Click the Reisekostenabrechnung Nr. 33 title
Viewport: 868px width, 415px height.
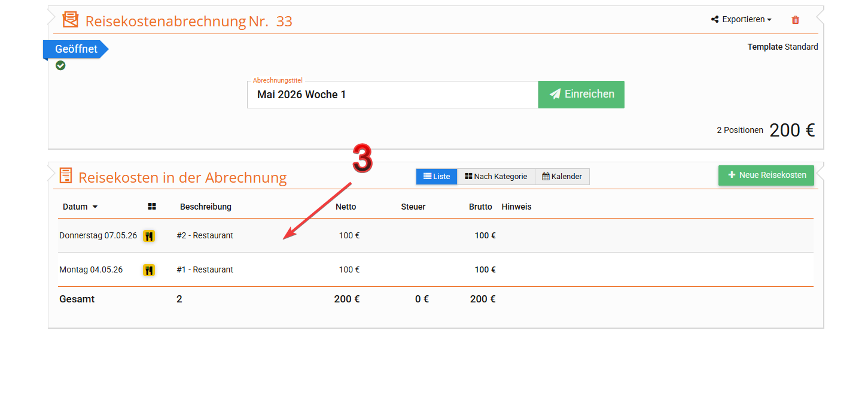189,21
